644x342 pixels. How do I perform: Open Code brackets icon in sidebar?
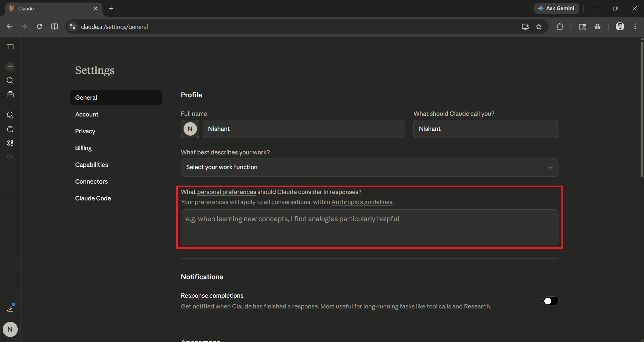[x=10, y=157]
